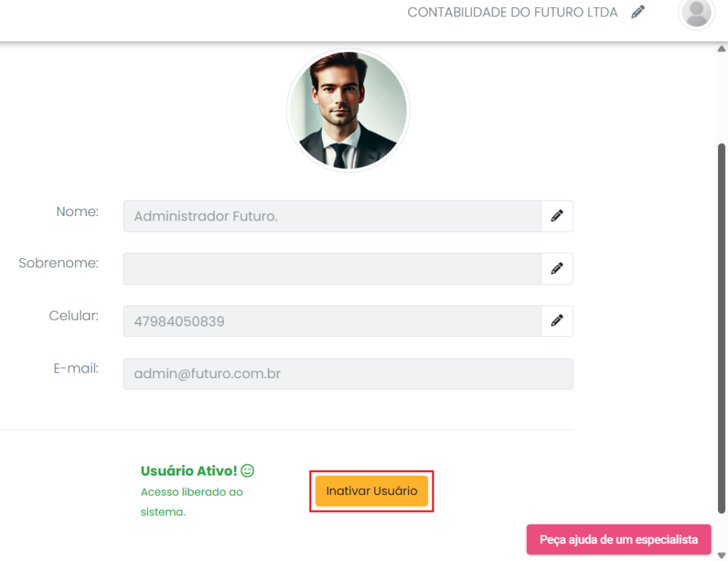This screenshot has height=561, width=728.
Task: Click the Sobrenome edit pencil icon
Action: 557,269
